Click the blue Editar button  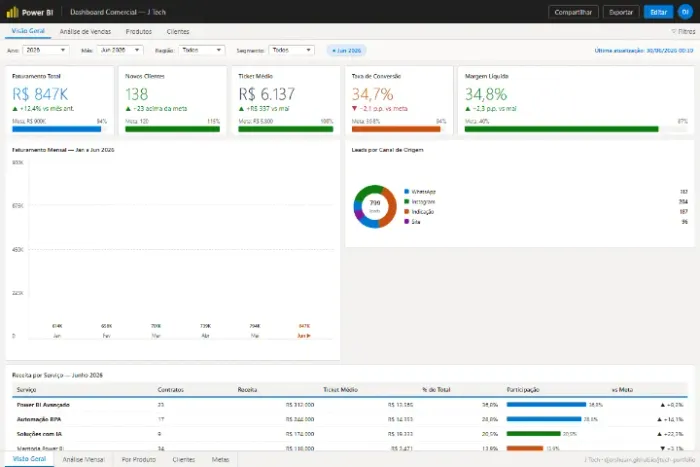[x=658, y=12]
